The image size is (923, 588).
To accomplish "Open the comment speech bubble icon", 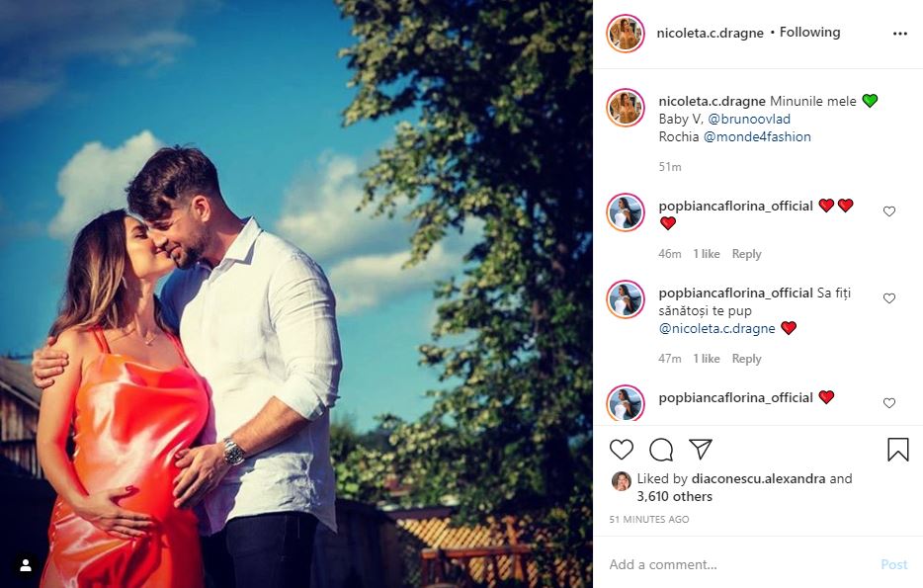I will point(661,450).
